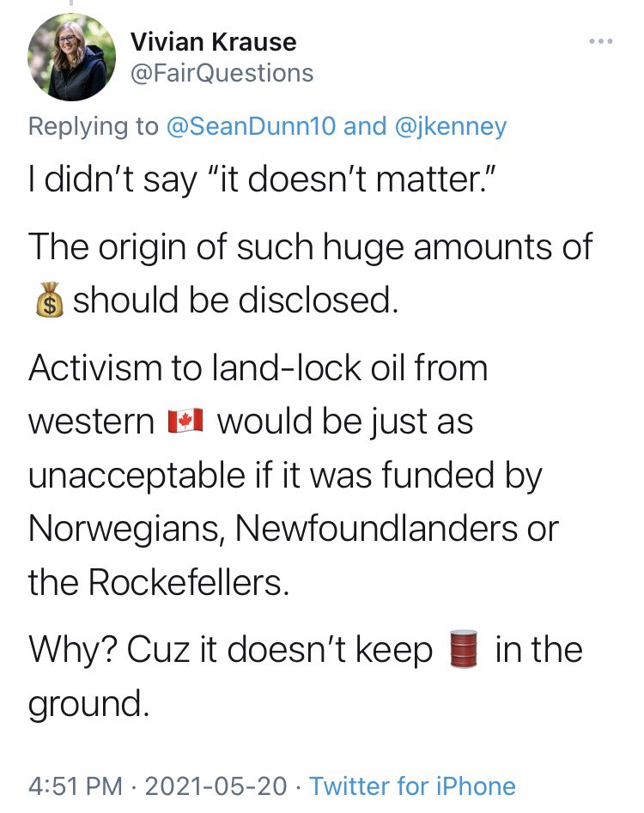Open the @FairQuestions handle
This screenshot has height=813, width=644.
222,73
